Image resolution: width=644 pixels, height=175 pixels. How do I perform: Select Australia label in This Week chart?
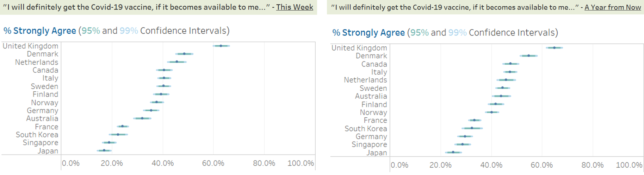tap(42, 118)
